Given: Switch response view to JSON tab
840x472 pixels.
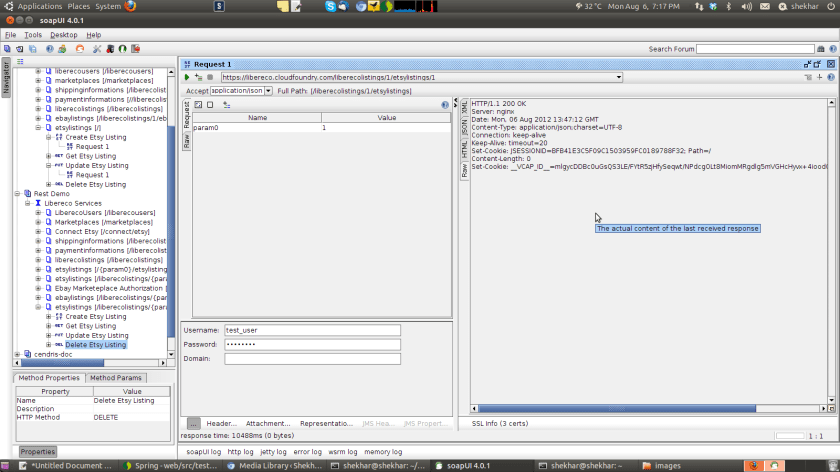Looking at the screenshot, I should (464, 127).
